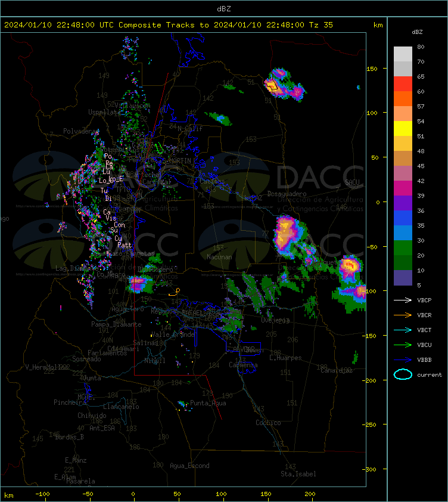
Task: Select the purple swatch between 39 and 36
Action: 403,203
